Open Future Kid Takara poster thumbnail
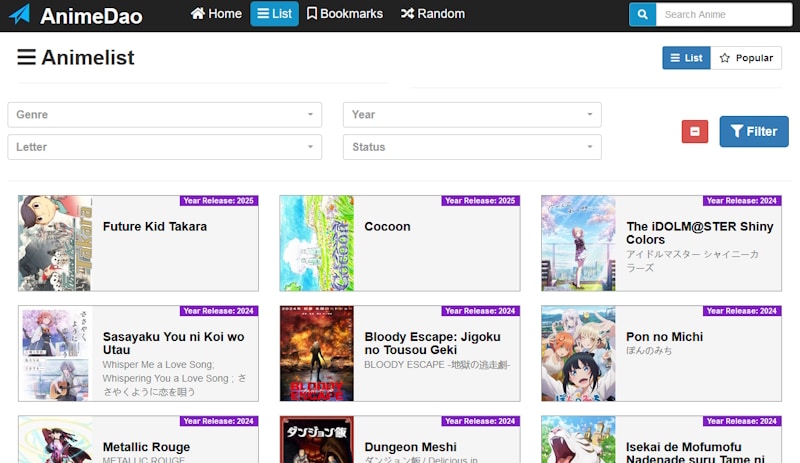This screenshot has height=463, width=800. 55,243
